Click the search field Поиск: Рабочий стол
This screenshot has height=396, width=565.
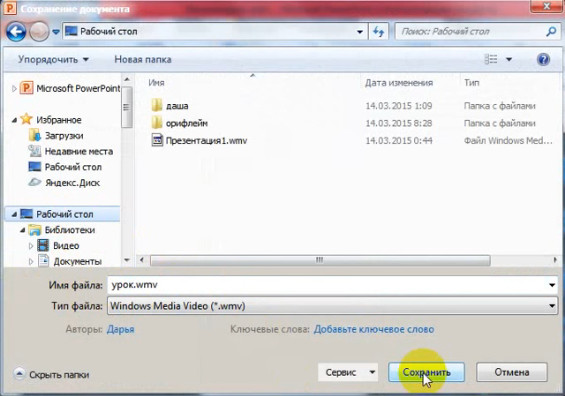coord(470,32)
